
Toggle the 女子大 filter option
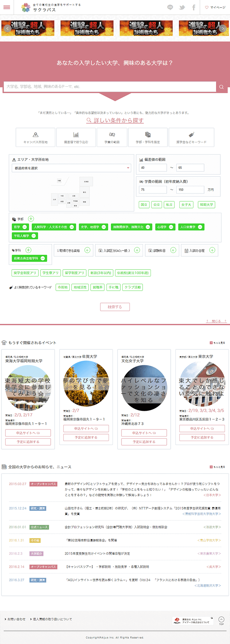(186, 204)
